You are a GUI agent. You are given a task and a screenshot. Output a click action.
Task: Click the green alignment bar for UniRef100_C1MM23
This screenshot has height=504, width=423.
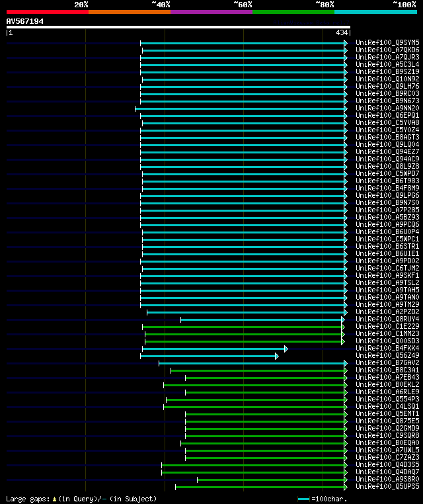243,334
